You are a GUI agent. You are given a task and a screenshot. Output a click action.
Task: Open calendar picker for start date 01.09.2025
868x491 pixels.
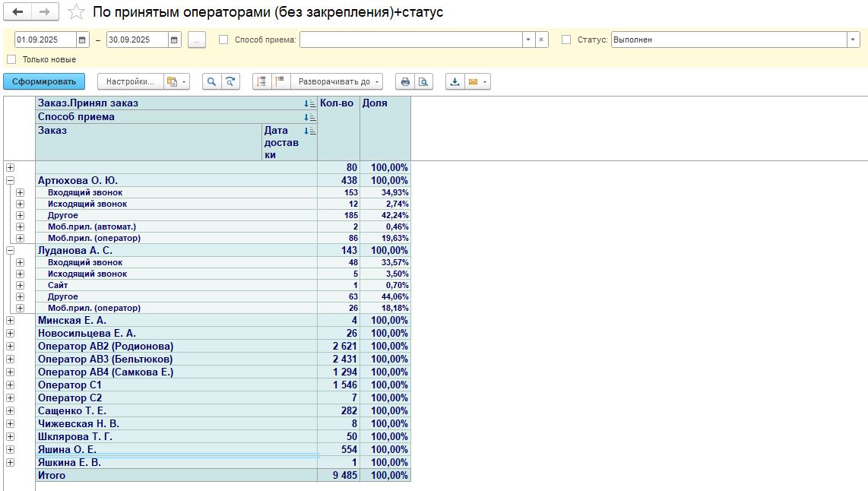83,40
